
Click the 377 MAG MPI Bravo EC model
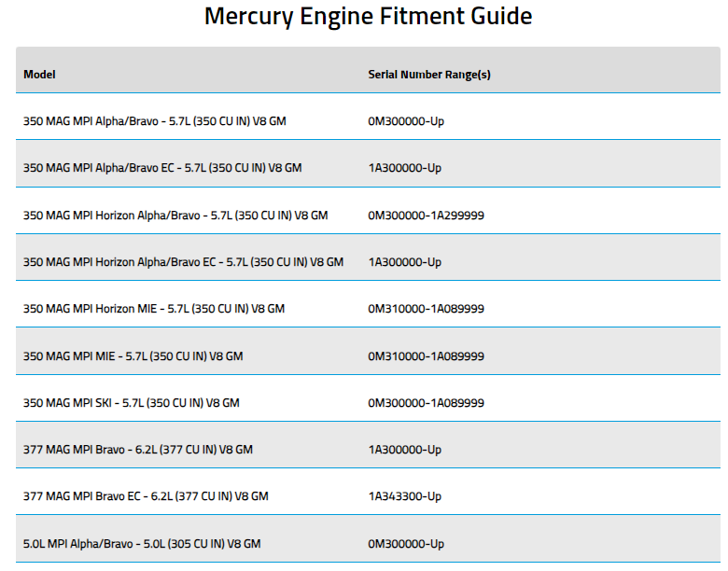(146, 496)
